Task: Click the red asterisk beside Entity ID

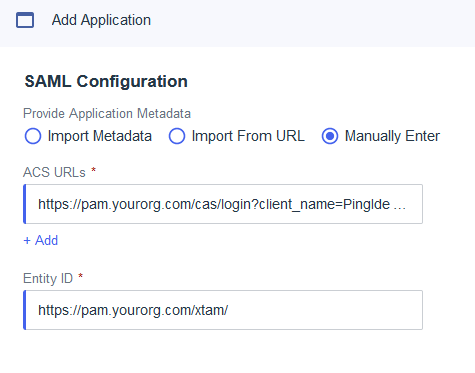Action: tap(80, 276)
